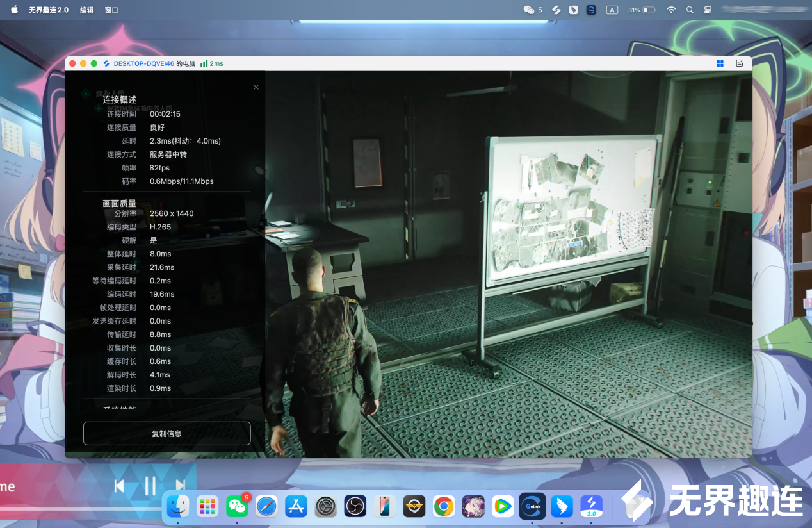Click the 画面质量 section heading
This screenshot has width=812, height=528.
(x=120, y=203)
